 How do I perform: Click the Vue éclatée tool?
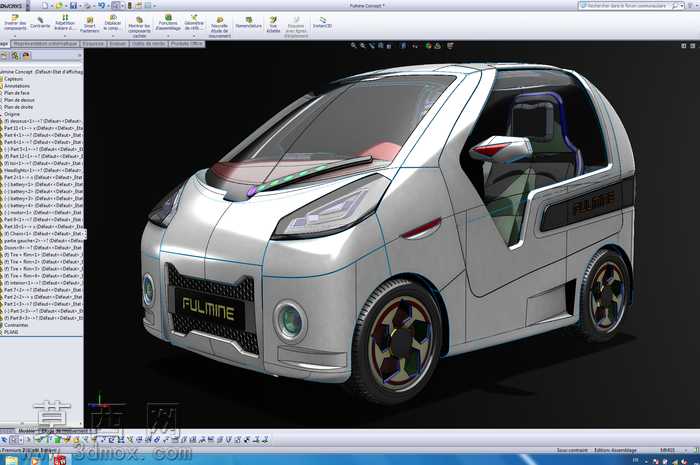coord(273,25)
